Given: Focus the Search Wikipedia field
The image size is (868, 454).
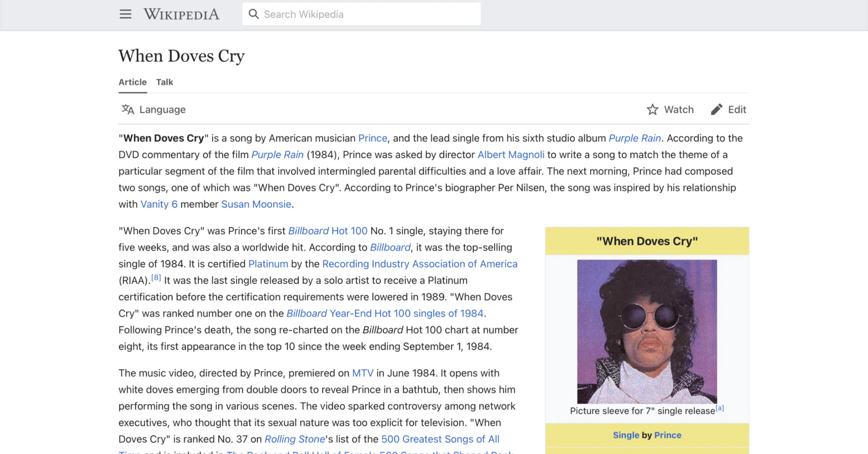Looking at the screenshot, I should coord(362,14).
